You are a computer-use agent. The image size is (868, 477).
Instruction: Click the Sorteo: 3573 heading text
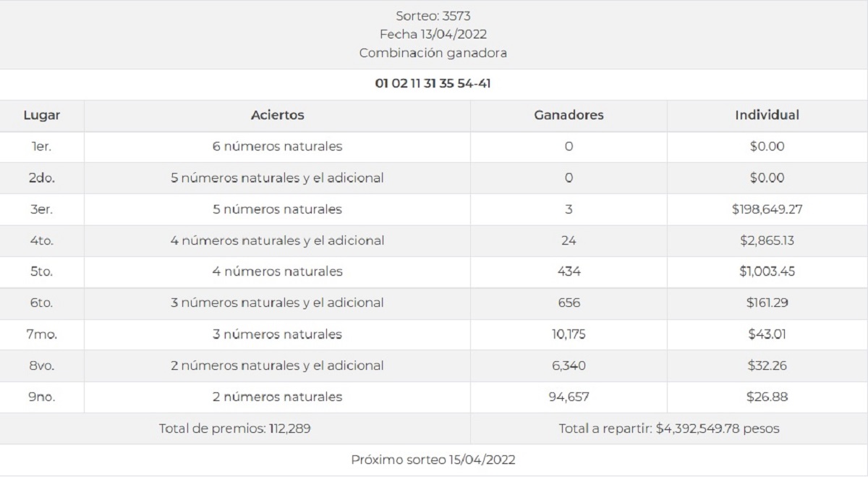point(434,15)
